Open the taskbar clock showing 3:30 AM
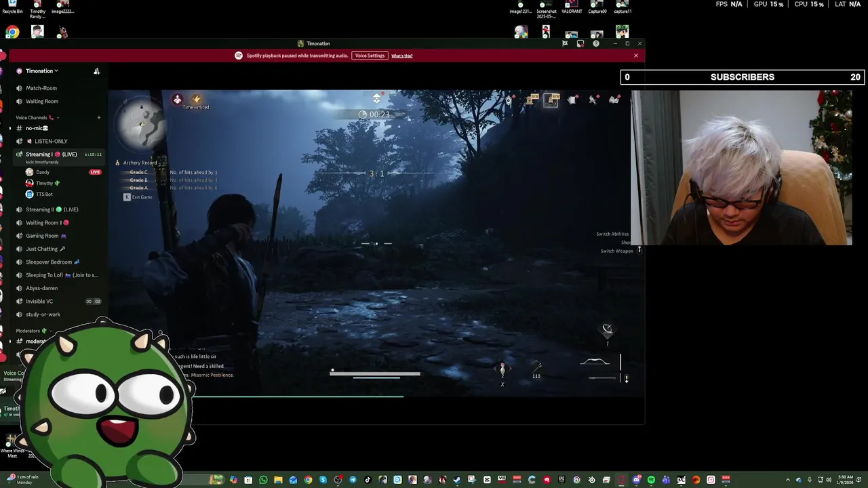868x488 pixels. coord(845,480)
